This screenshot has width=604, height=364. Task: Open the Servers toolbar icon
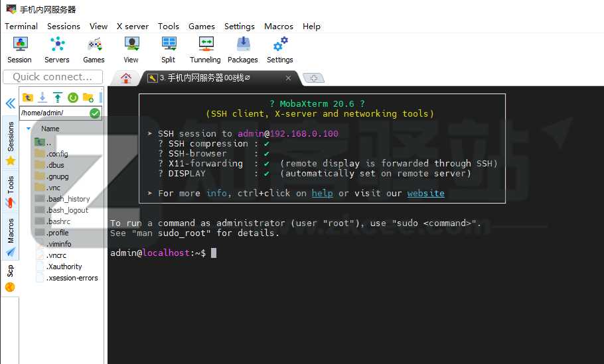click(x=57, y=50)
